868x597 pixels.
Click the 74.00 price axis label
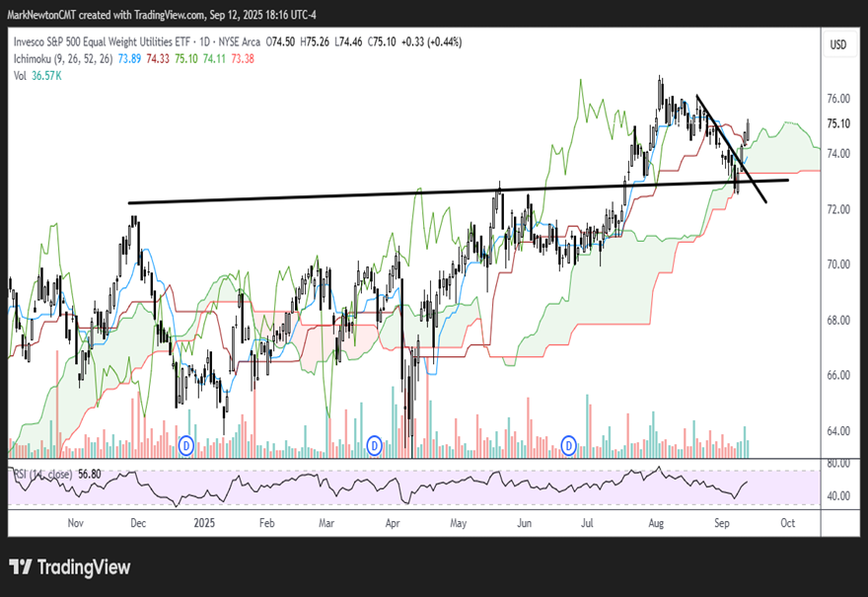[838, 154]
